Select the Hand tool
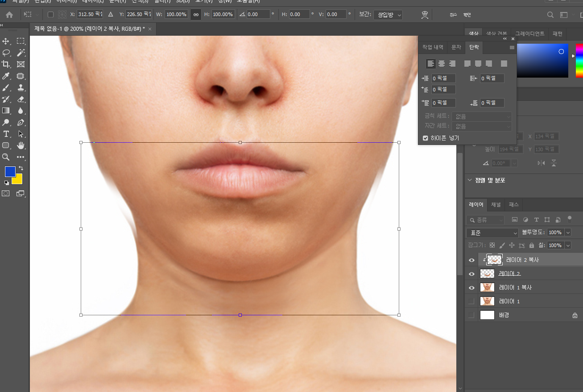This screenshot has height=392, width=583. pos(21,145)
